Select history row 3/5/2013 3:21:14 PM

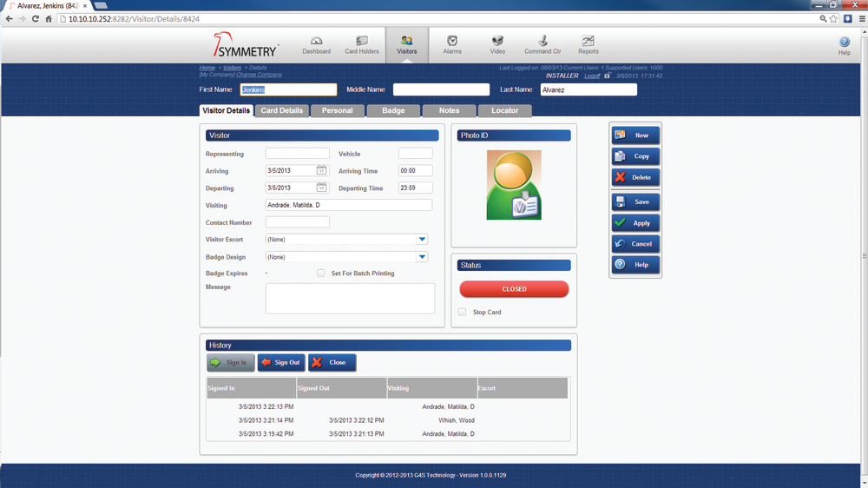(387, 420)
